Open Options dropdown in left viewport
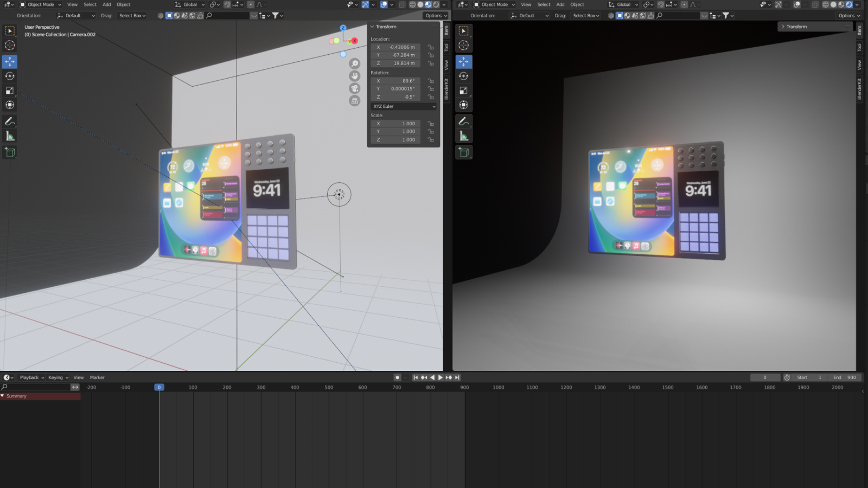 coord(436,16)
